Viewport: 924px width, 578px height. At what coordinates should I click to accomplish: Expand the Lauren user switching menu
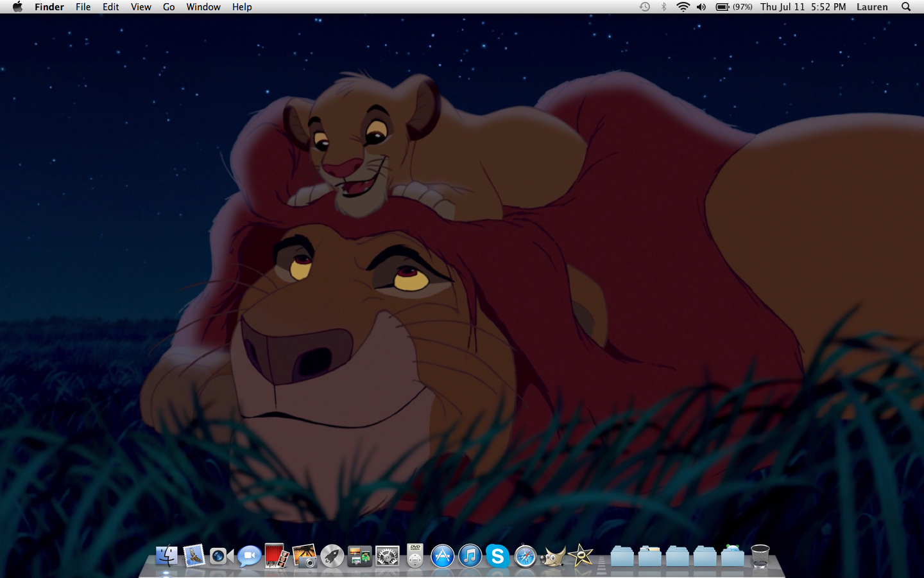(x=872, y=7)
